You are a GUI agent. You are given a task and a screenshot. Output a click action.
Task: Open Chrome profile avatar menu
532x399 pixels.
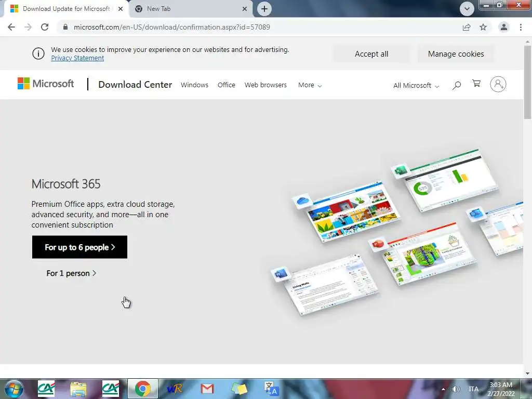click(x=504, y=27)
